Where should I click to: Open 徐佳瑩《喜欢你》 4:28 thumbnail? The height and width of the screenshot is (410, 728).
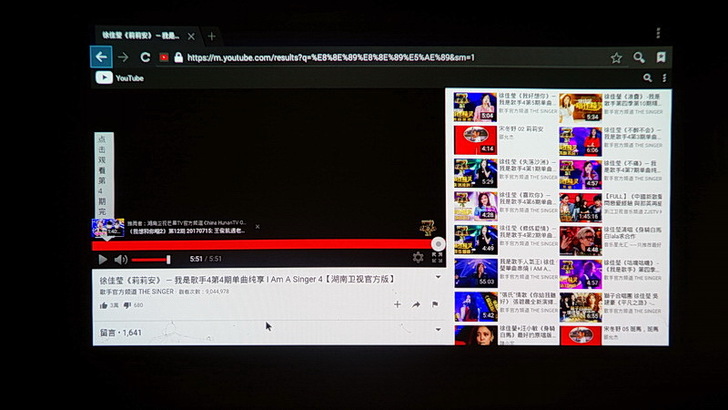tap(475, 206)
